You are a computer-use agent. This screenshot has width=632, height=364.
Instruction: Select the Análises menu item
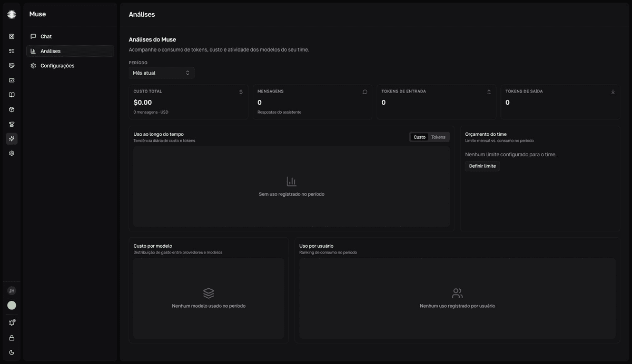(x=70, y=51)
